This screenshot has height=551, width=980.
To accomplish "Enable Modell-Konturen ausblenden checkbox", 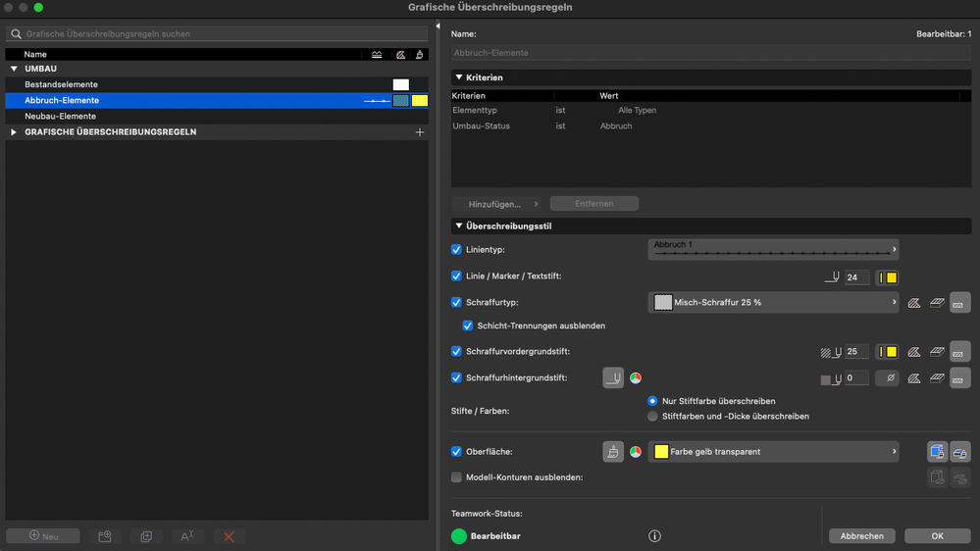I will pyautogui.click(x=456, y=477).
